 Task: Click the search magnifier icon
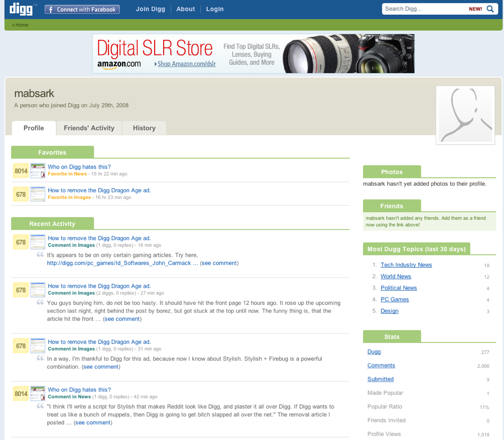pos(490,9)
